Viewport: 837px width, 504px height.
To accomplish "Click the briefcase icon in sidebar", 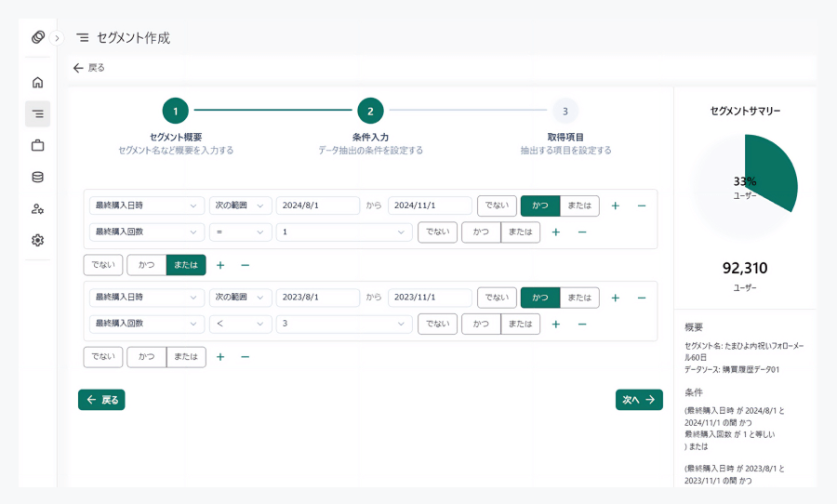I will [x=37, y=145].
